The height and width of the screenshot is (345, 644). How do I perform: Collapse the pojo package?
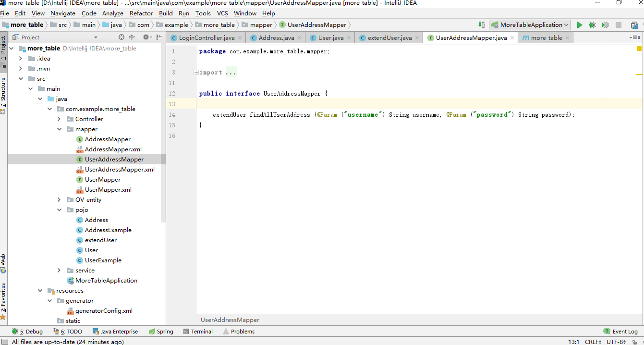(x=59, y=209)
